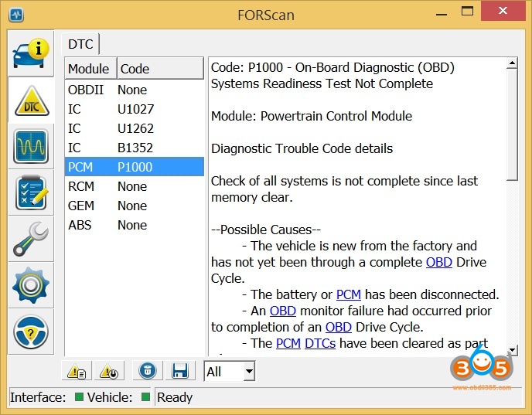
Task: Click the Code column header
Action: click(x=160, y=69)
